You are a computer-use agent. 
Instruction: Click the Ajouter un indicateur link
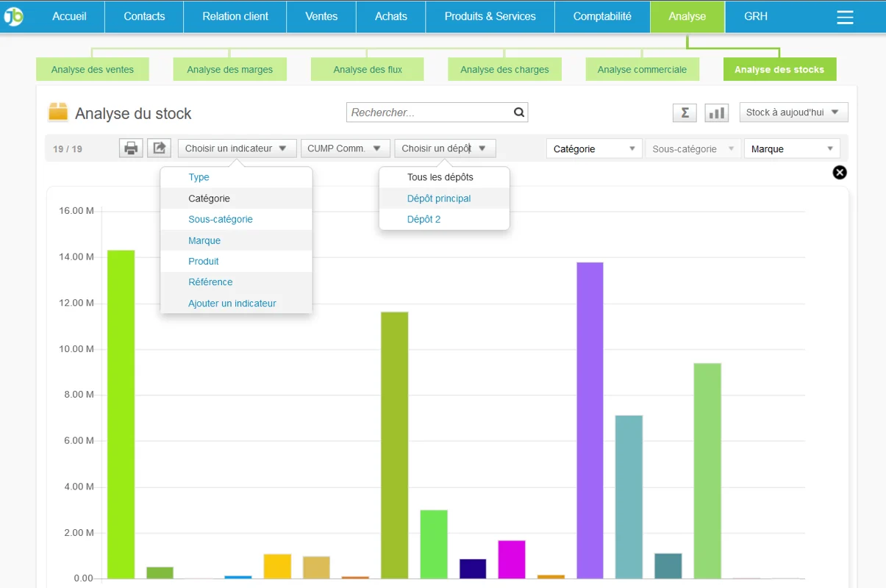232,303
